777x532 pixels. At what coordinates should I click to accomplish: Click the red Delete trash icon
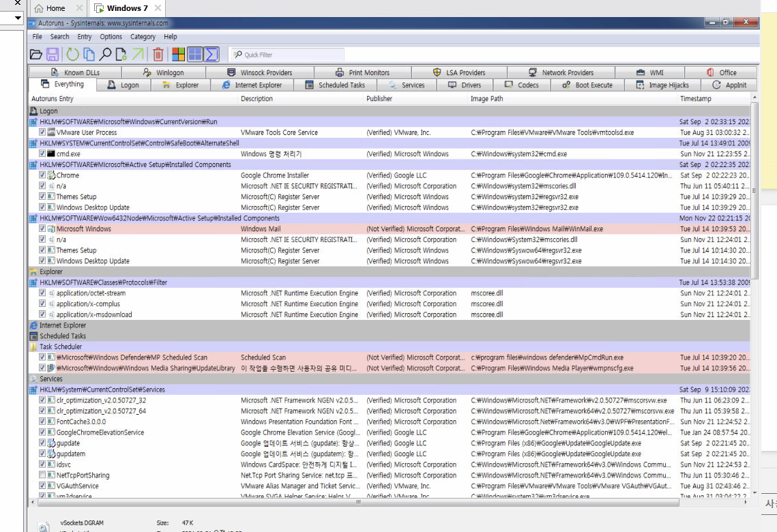click(158, 55)
